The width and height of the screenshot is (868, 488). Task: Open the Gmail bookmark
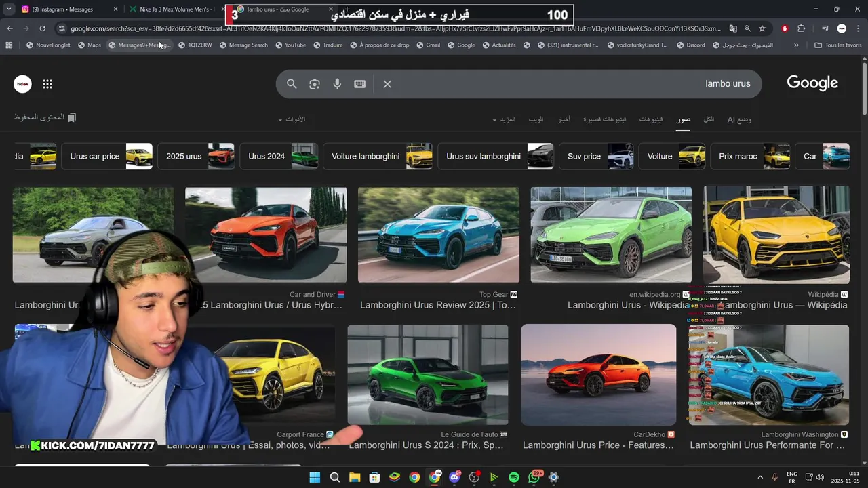coord(428,45)
